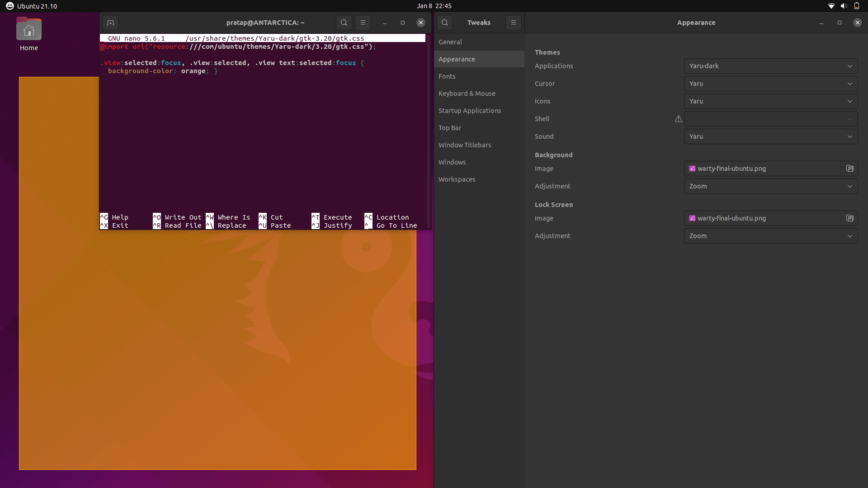Expand the Cursor theme dropdown

(x=770, y=84)
